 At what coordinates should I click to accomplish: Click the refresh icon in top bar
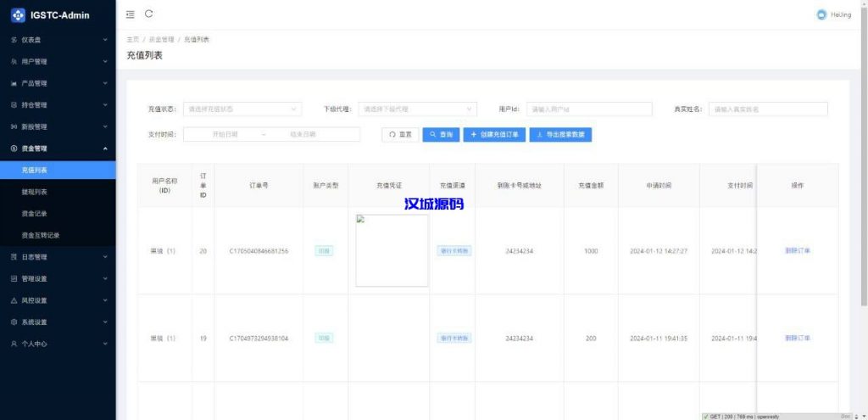149,14
